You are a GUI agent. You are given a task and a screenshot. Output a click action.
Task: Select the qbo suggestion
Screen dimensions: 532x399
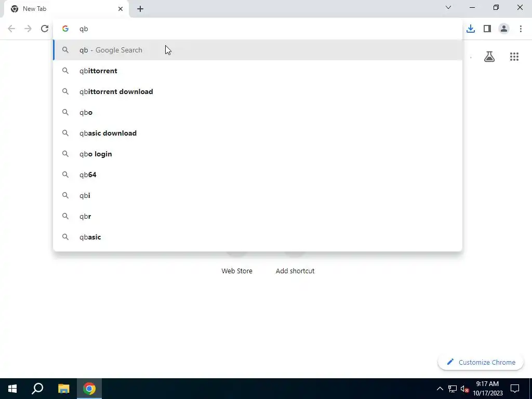click(258, 112)
